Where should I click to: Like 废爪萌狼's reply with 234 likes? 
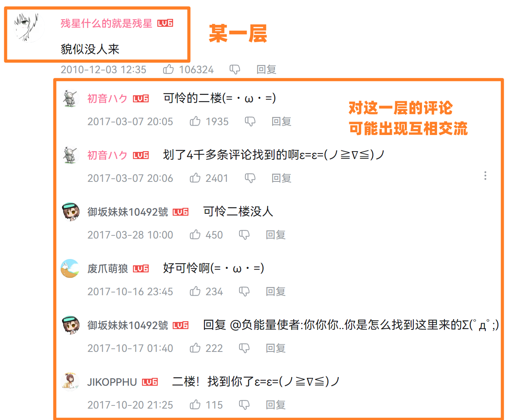tap(195, 291)
